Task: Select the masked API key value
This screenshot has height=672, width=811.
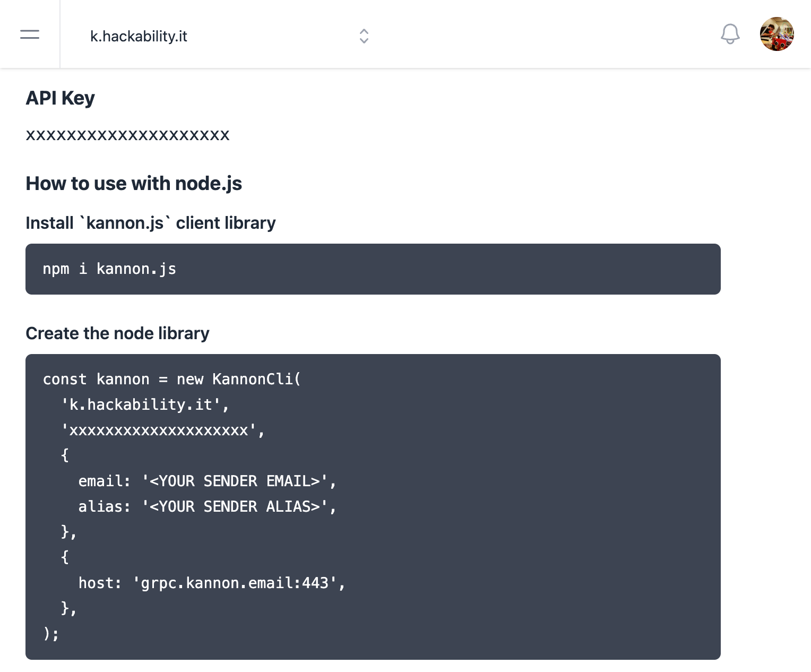Action: click(x=128, y=135)
